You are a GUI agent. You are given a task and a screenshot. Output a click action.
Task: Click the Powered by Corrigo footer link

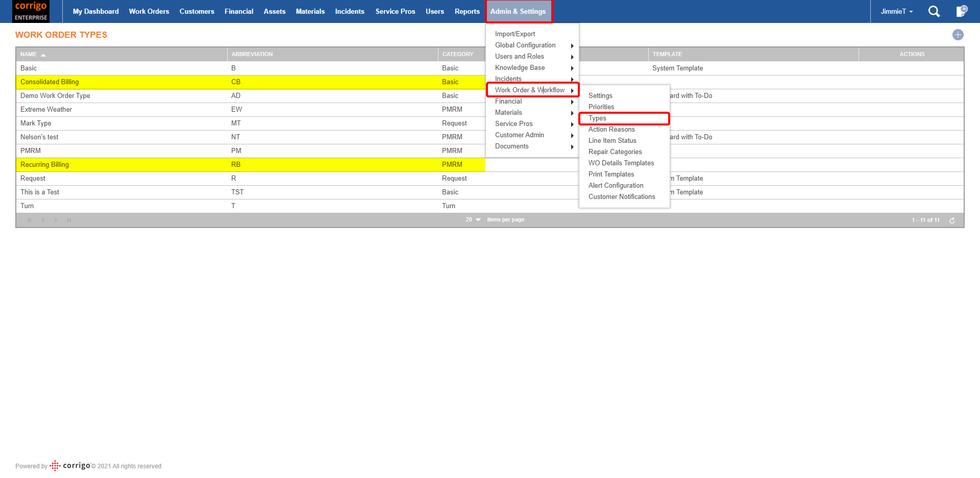pyautogui.click(x=31, y=466)
